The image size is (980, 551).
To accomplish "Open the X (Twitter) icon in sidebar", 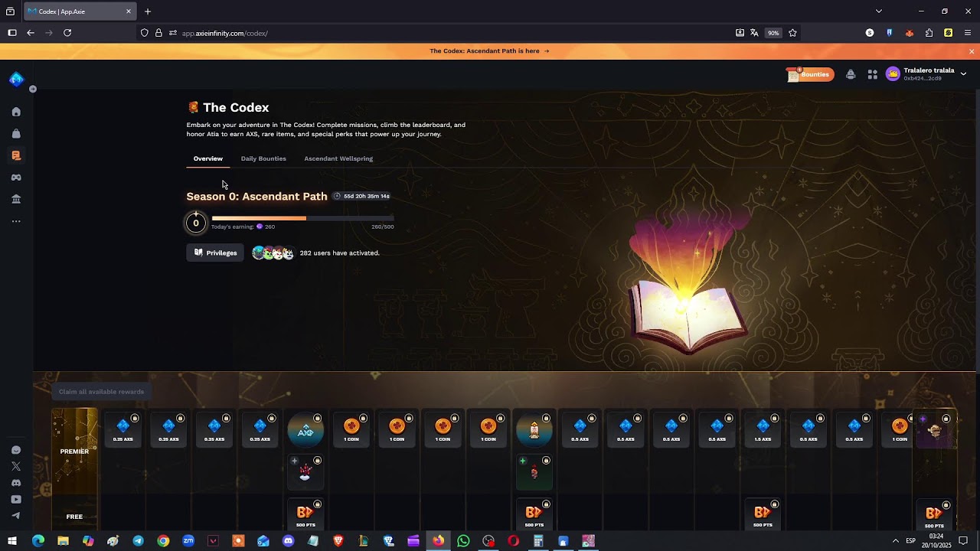I will 16,466.
